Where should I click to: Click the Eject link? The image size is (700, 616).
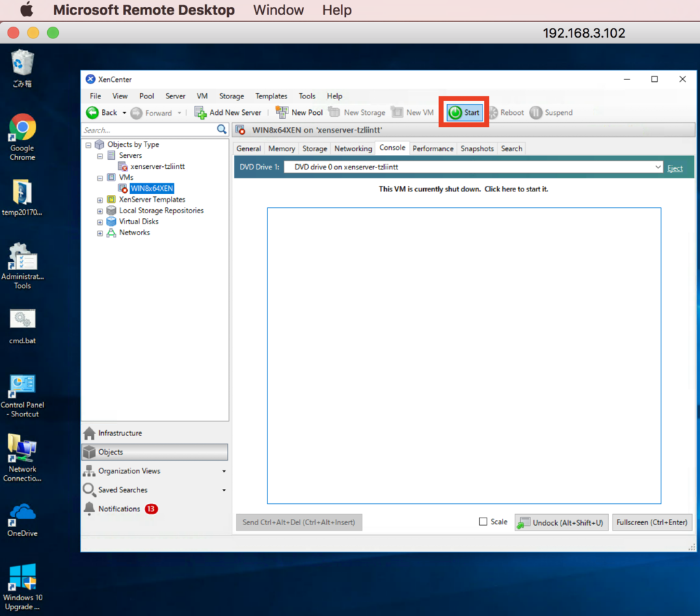pyautogui.click(x=675, y=168)
